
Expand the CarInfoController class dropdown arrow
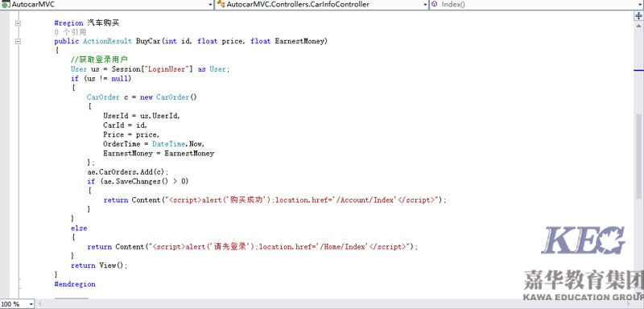426,5
